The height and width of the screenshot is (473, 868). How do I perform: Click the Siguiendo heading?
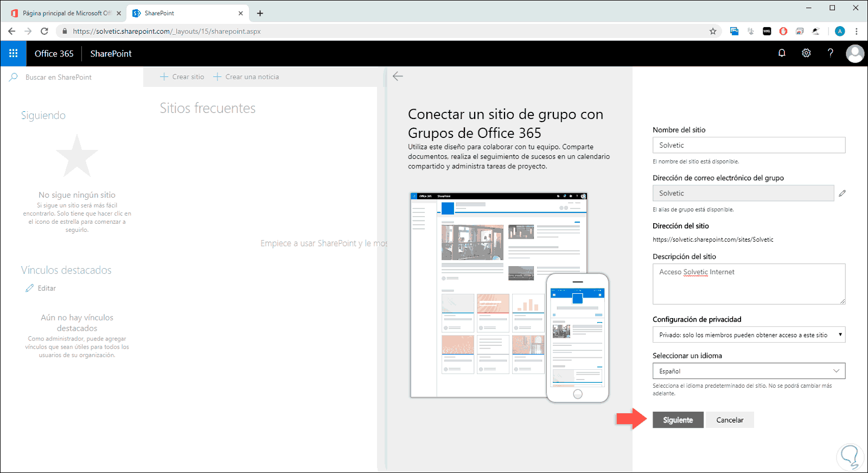tap(43, 116)
